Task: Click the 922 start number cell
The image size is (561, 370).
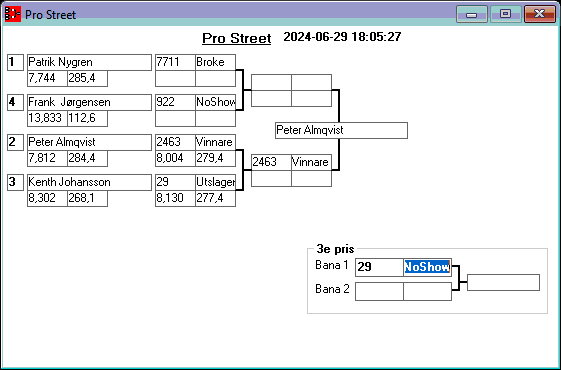Action: point(175,102)
